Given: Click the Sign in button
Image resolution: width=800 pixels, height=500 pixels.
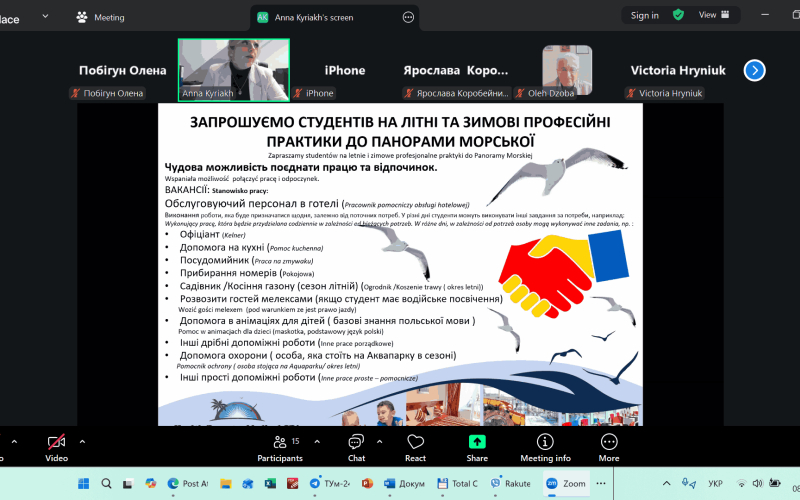Looking at the screenshot, I should point(645,15).
